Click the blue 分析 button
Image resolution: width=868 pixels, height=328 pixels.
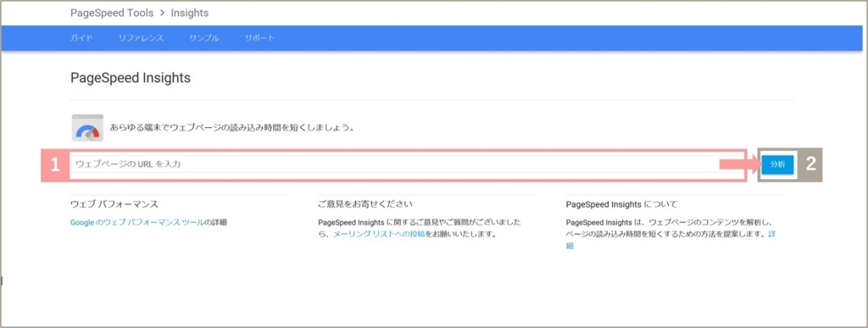[777, 164]
